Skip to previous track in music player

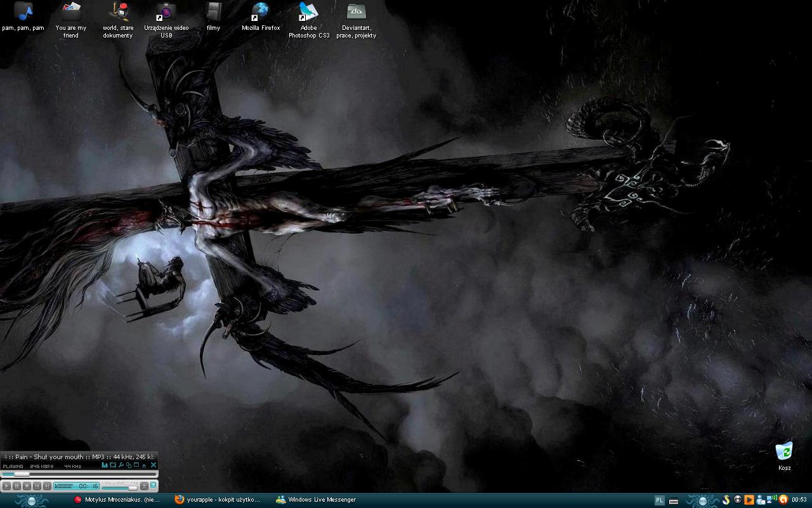tap(37, 486)
